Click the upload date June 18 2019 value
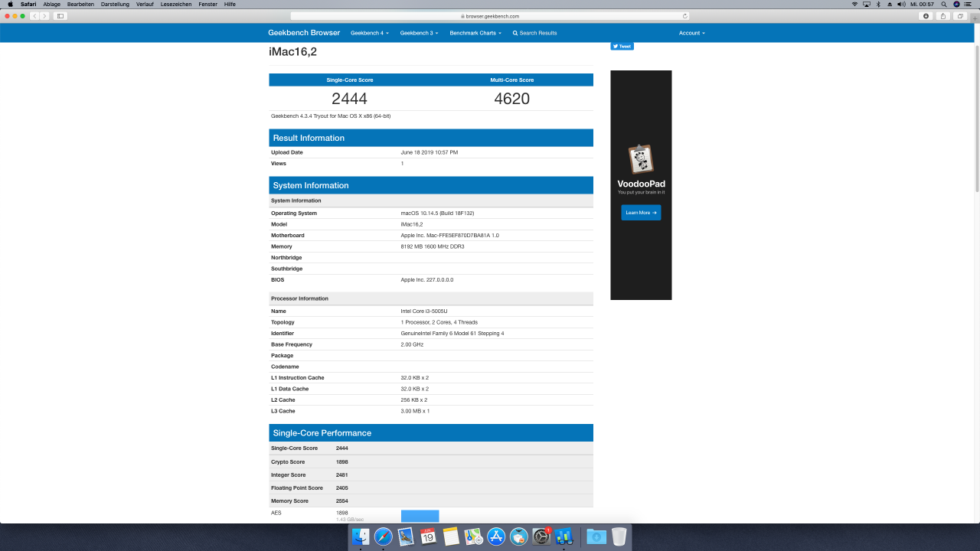The height and width of the screenshot is (551, 980). point(430,152)
